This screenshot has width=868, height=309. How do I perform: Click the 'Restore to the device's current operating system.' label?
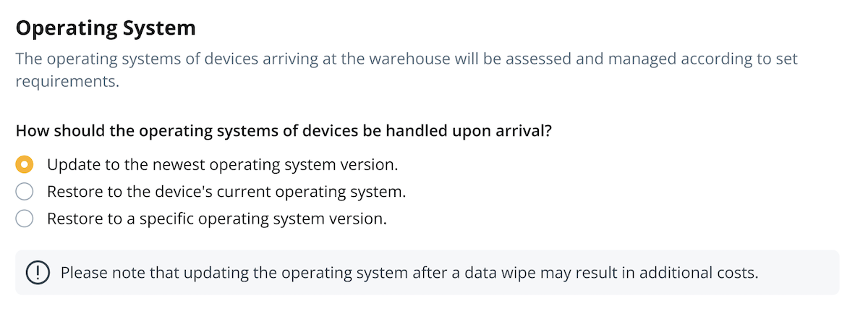point(226,192)
